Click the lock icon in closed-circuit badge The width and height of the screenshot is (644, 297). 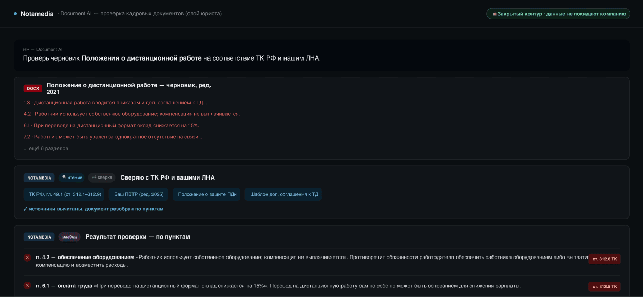(495, 14)
